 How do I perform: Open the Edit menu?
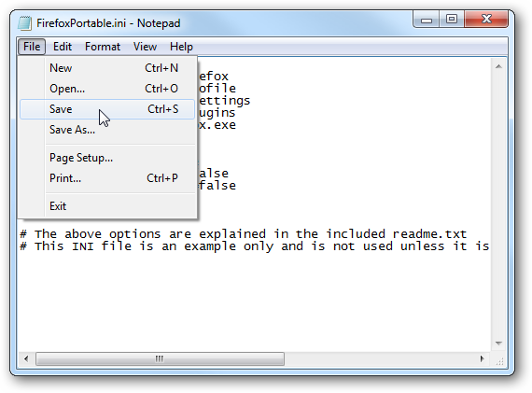pos(63,47)
